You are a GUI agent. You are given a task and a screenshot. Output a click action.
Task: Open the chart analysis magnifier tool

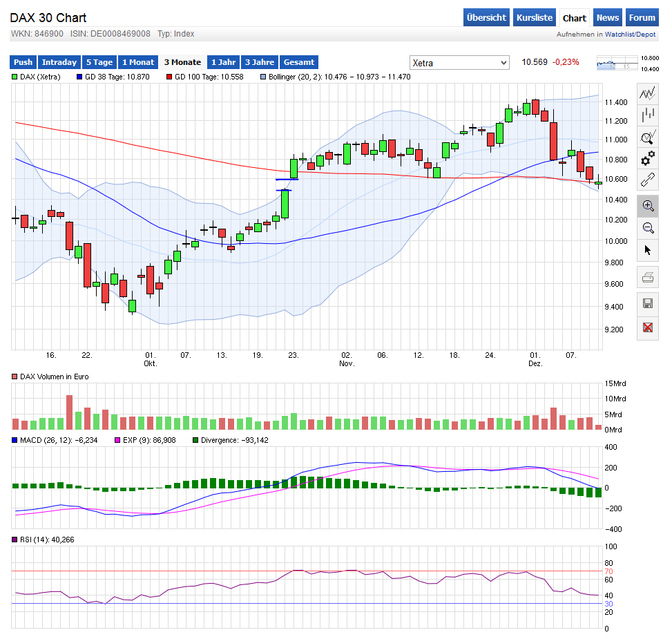pos(648,137)
